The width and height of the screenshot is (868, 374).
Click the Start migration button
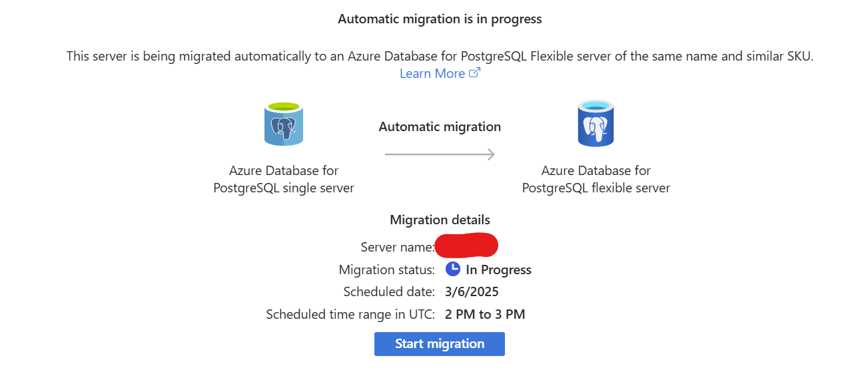pyautogui.click(x=439, y=344)
